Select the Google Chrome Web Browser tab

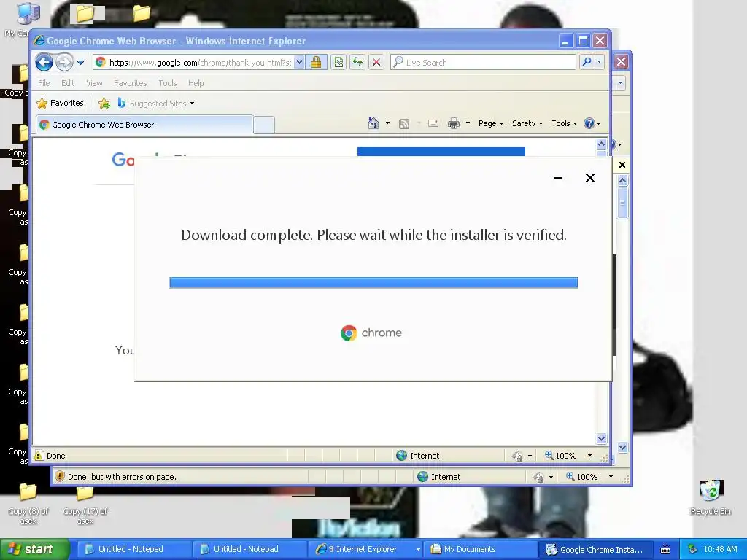(144, 125)
